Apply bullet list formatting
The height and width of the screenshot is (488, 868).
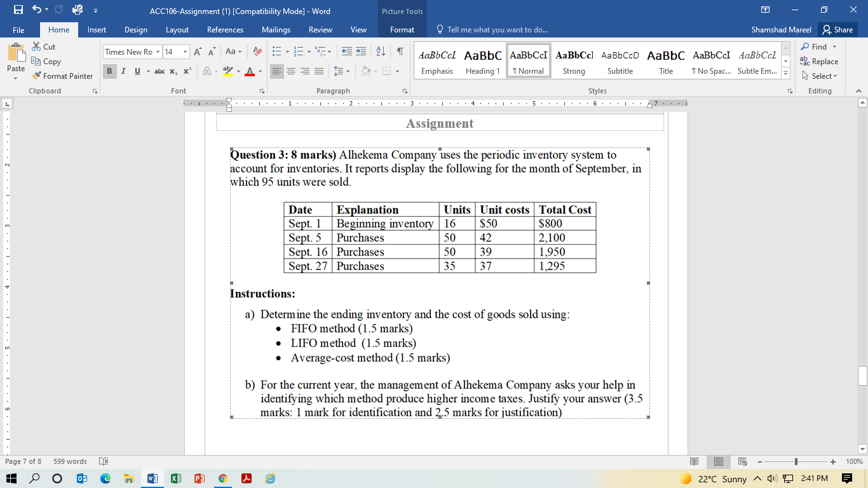click(278, 50)
